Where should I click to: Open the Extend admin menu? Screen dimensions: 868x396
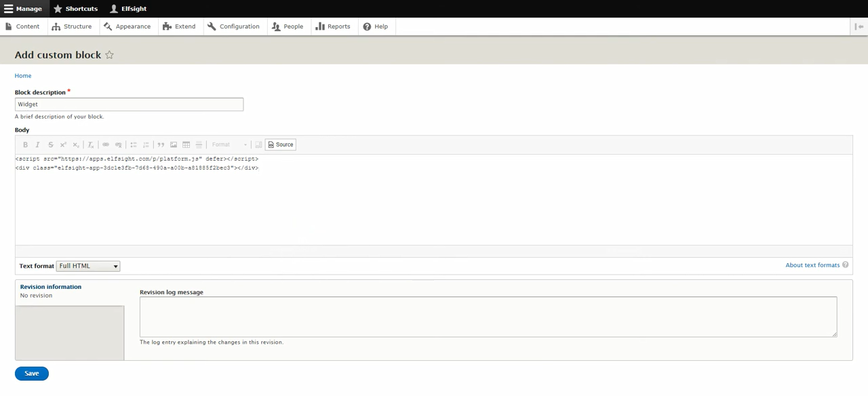point(180,26)
